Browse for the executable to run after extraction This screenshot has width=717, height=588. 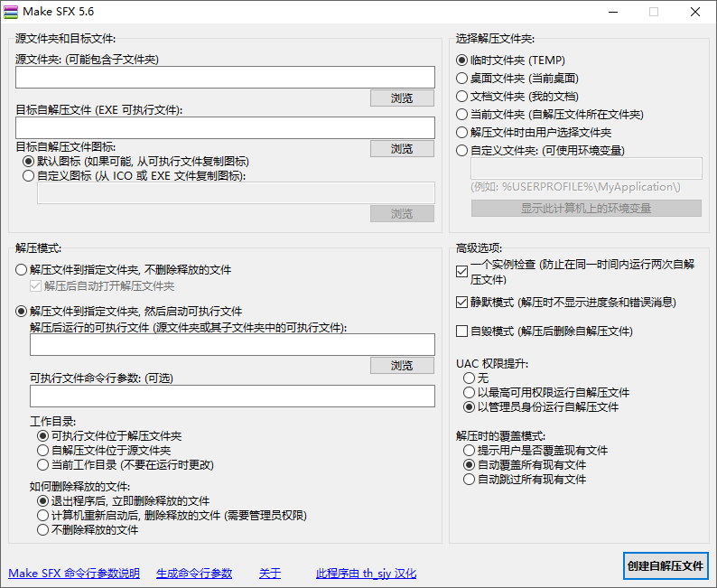tap(402, 365)
